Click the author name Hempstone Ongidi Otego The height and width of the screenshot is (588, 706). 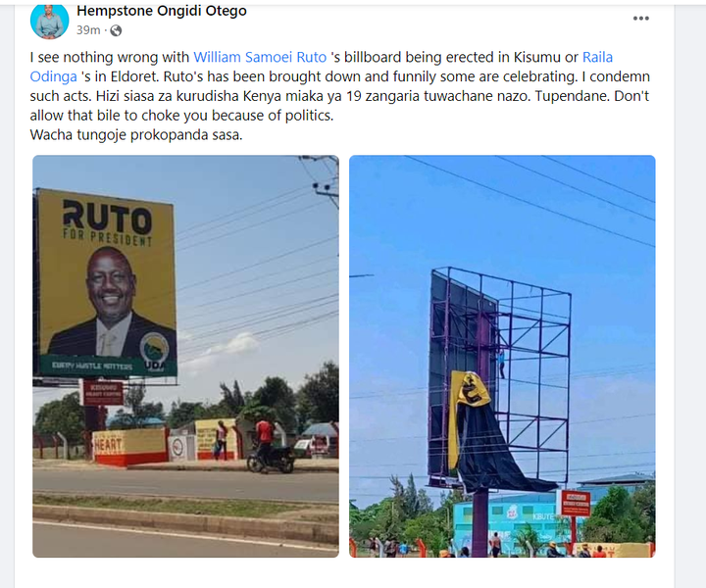(x=162, y=11)
